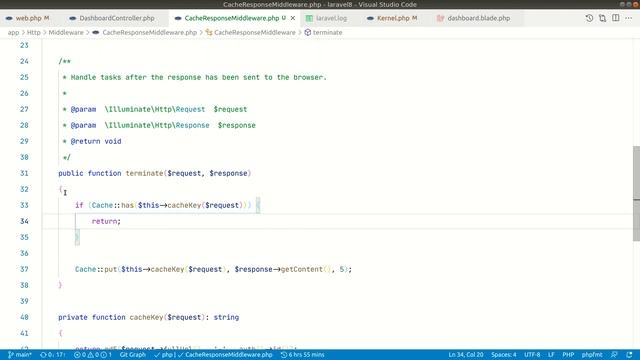Open Git Graph from status bar

coord(133,355)
